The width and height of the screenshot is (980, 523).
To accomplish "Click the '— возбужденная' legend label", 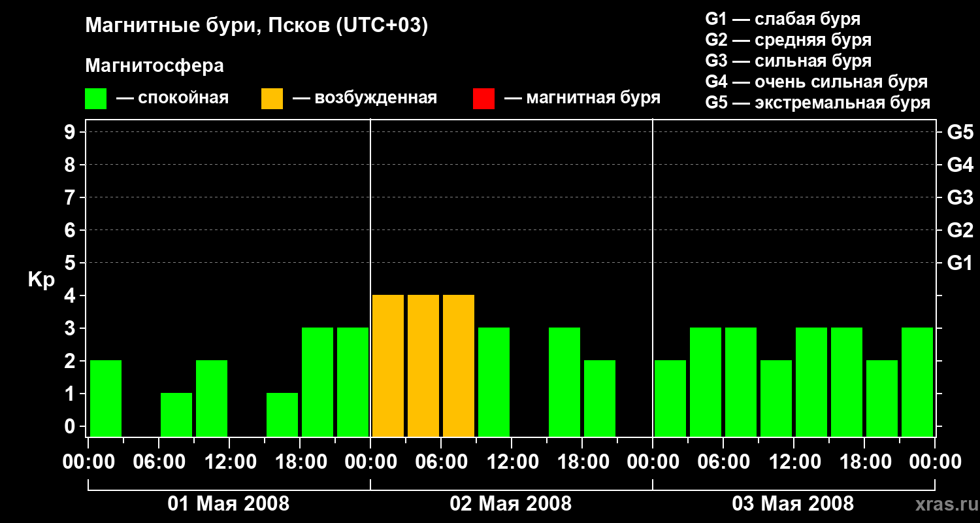I will [x=365, y=98].
